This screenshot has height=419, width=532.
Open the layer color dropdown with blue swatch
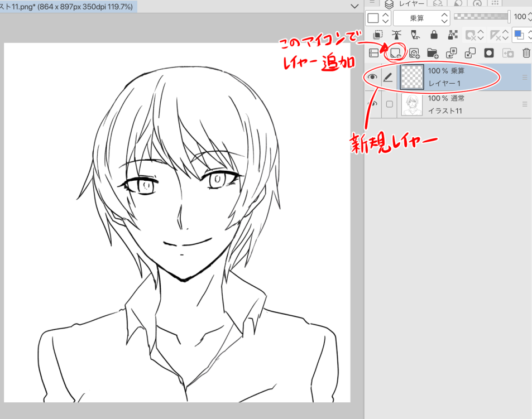tap(521, 35)
